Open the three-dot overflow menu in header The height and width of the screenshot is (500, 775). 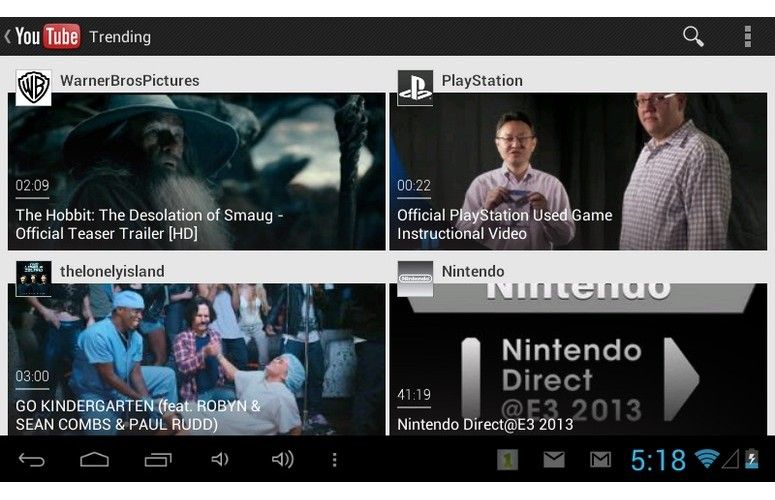[x=748, y=37]
